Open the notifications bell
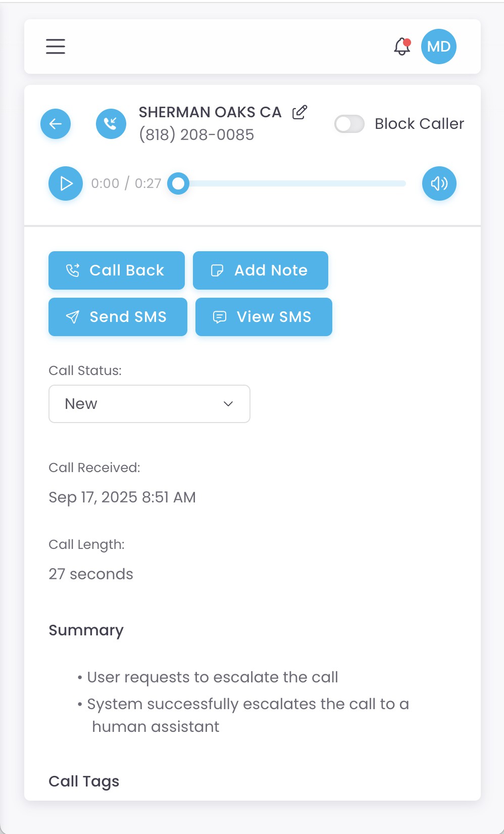This screenshot has width=504, height=834. click(x=402, y=47)
